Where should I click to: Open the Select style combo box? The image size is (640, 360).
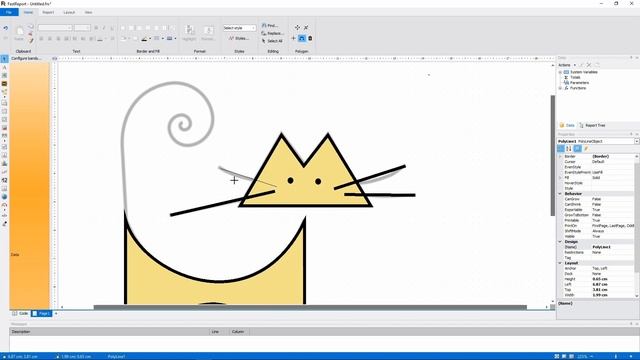point(239,28)
